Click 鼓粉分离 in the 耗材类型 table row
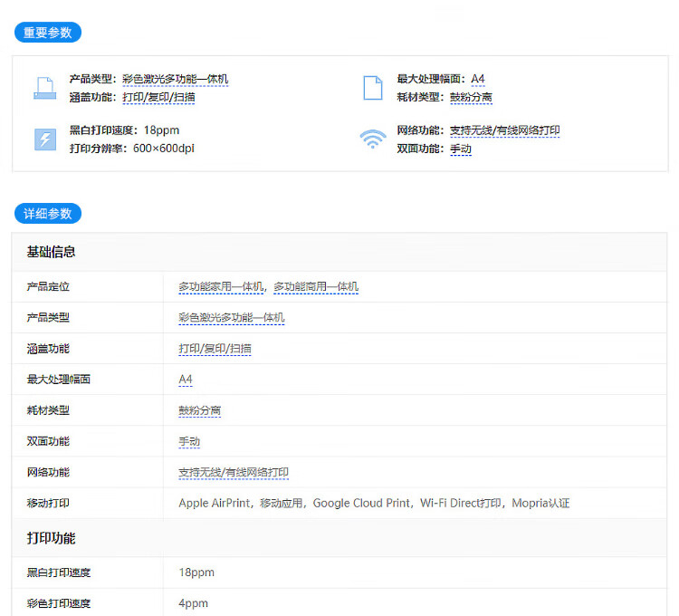 point(199,410)
